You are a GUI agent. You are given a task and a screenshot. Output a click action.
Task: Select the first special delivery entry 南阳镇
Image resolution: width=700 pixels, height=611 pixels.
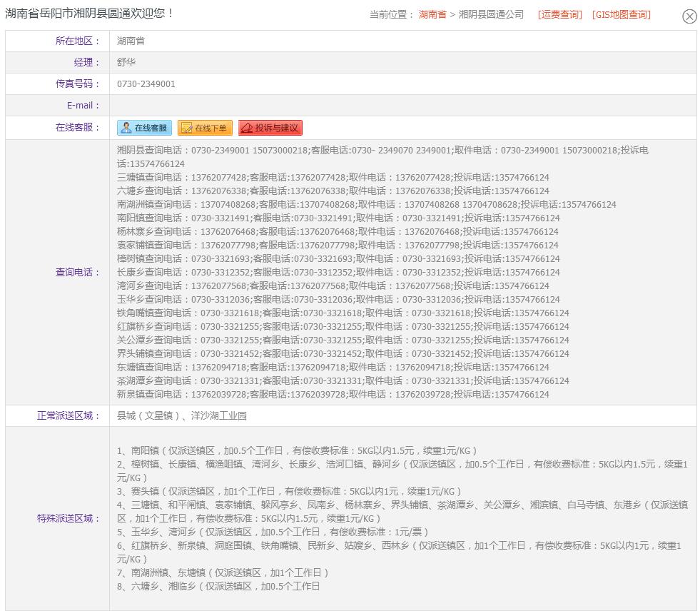pos(297,451)
